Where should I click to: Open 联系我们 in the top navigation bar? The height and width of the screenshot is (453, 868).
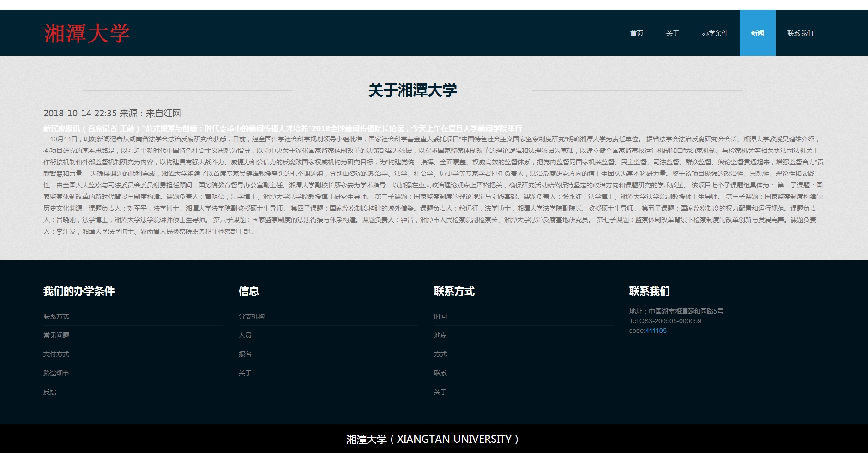pyautogui.click(x=800, y=33)
